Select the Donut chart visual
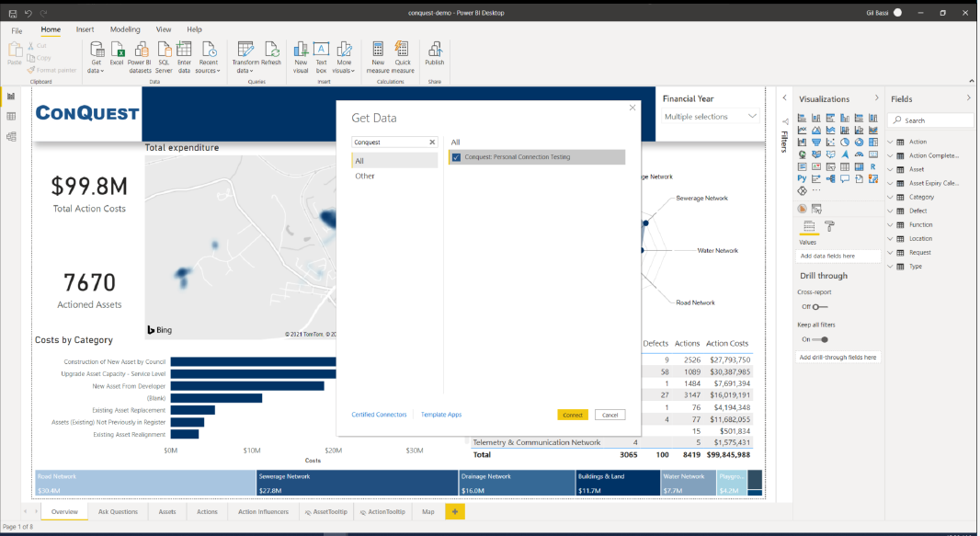The image size is (980, 536). click(860, 143)
